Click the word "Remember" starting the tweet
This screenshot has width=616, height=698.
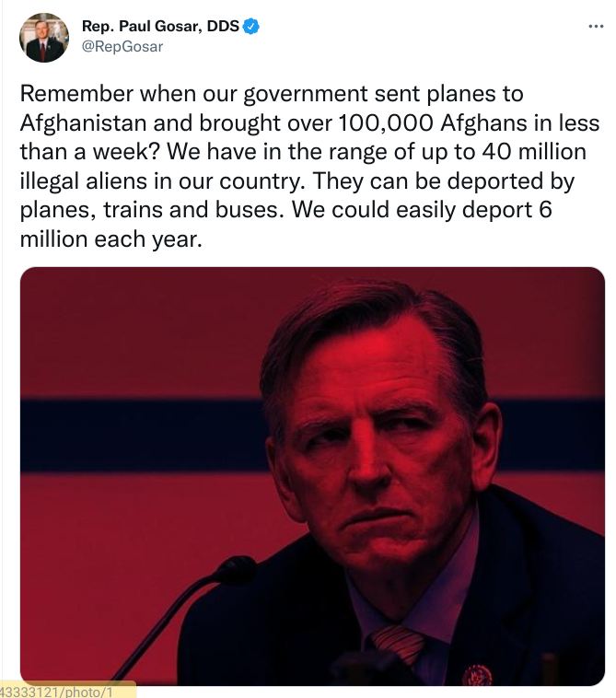pyautogui.click(x=65, y=94)
